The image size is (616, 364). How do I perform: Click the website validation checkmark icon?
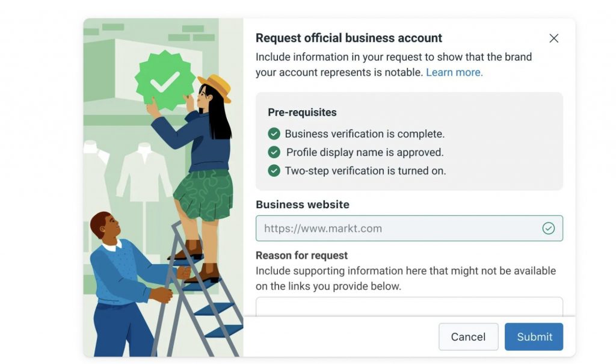[549, 229]
